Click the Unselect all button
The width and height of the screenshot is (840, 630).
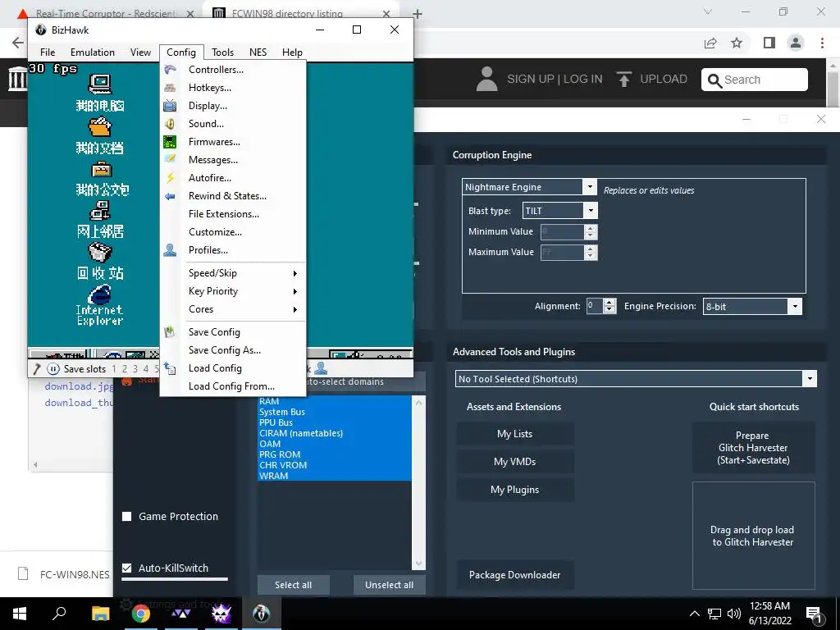tap(390, 585)
